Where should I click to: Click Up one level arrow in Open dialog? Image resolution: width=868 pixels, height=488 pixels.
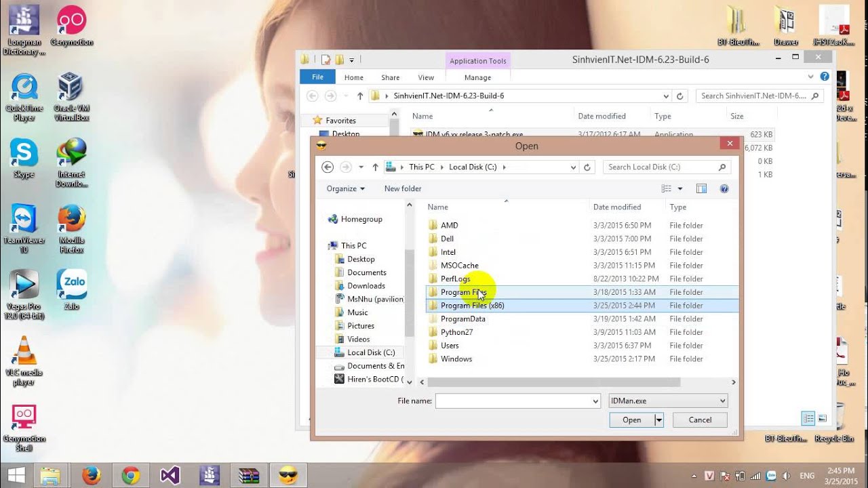tap(375, 167)
